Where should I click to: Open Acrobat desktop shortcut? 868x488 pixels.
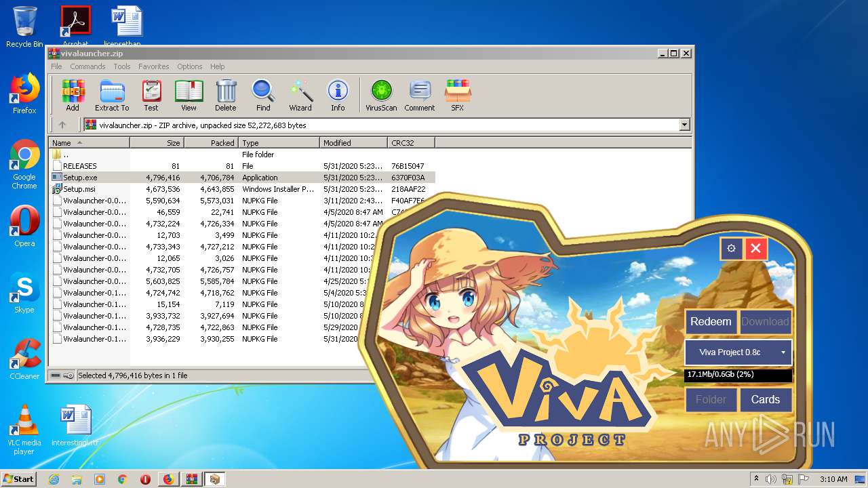(x=75, y=26)
